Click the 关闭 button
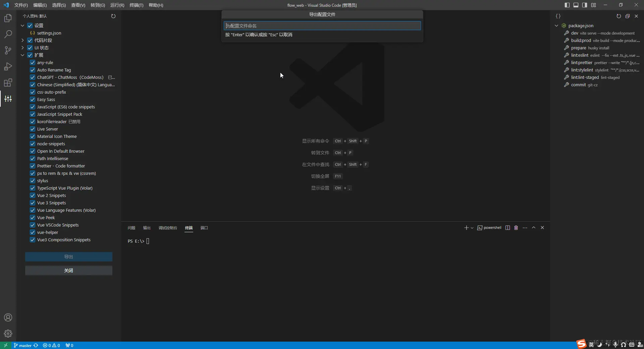 tap(69, 270)
